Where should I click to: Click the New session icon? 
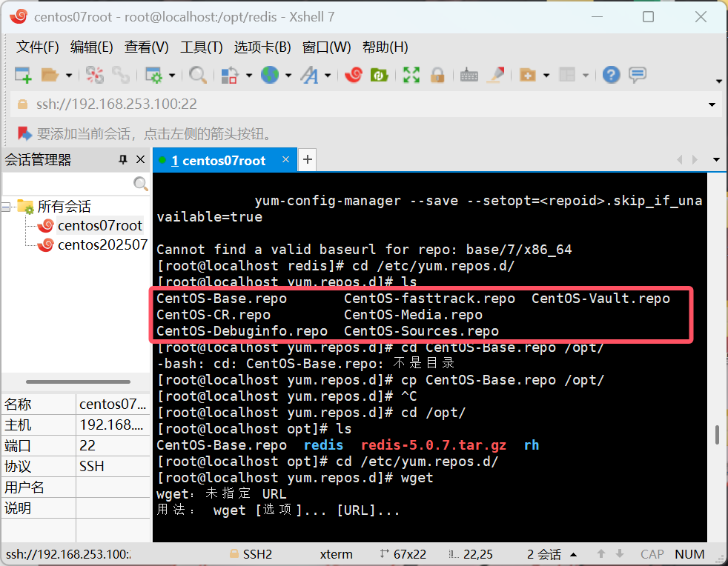pos(23,75)
